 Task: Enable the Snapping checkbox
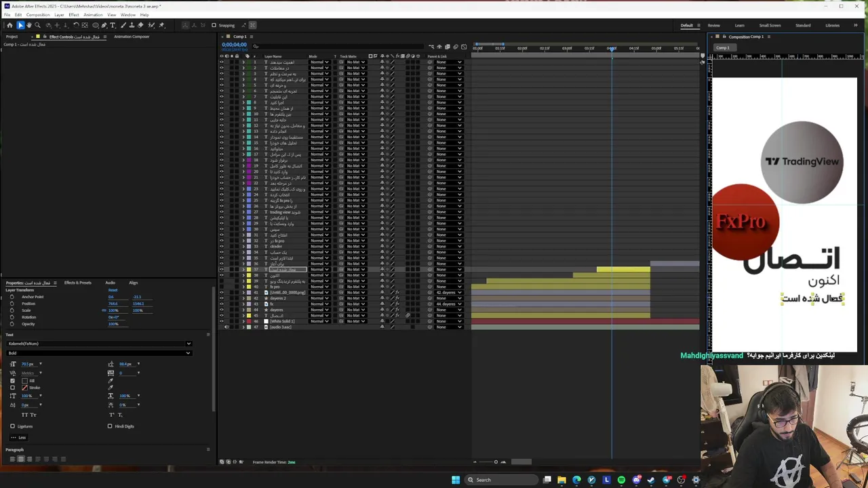click(214, 25)
